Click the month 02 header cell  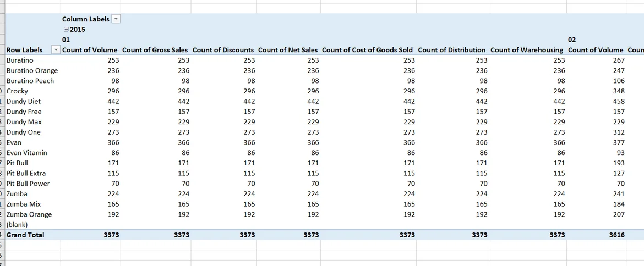(571, 40)
